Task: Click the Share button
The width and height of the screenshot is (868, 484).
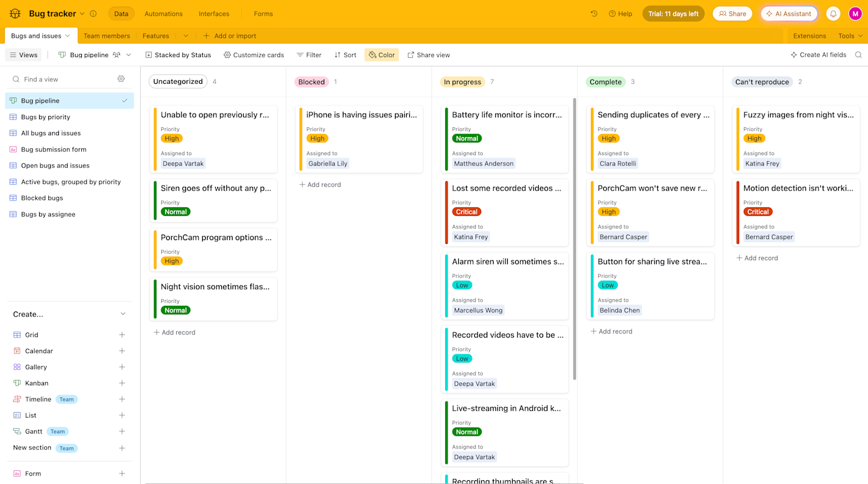Action: click(x=732, y=14)
